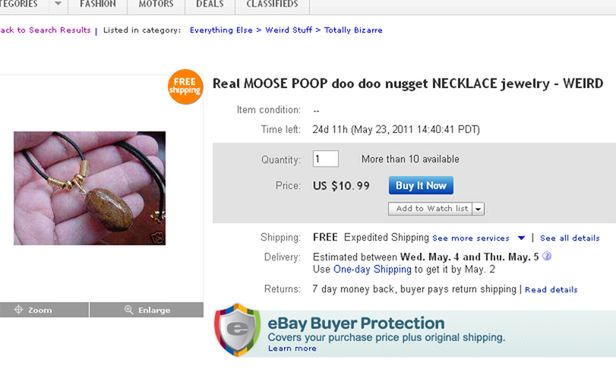This screenshot has height=385, width=616.
Task: Click the Buy It Now button
Action: tap(421, 185)
